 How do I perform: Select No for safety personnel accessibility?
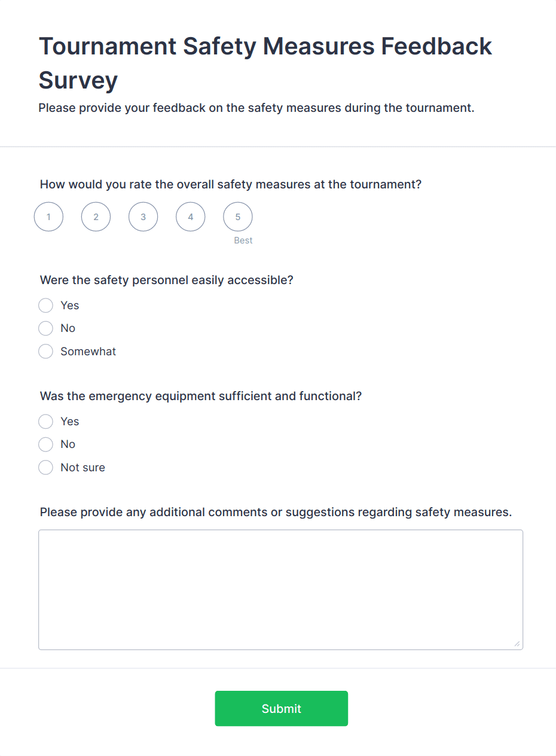tap(46, 328)
